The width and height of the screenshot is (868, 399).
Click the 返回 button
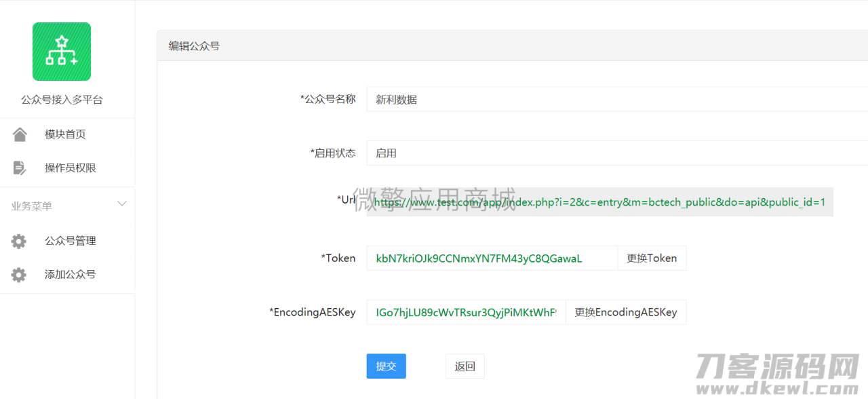click(x=465, y=366)
